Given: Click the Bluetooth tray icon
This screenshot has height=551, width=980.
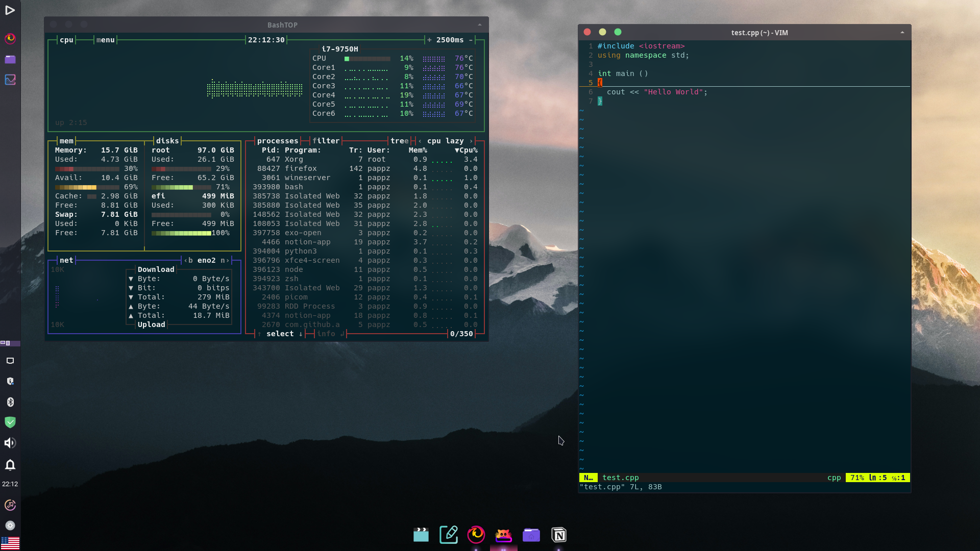Looking at the screenshot, I should coord(10,402).
